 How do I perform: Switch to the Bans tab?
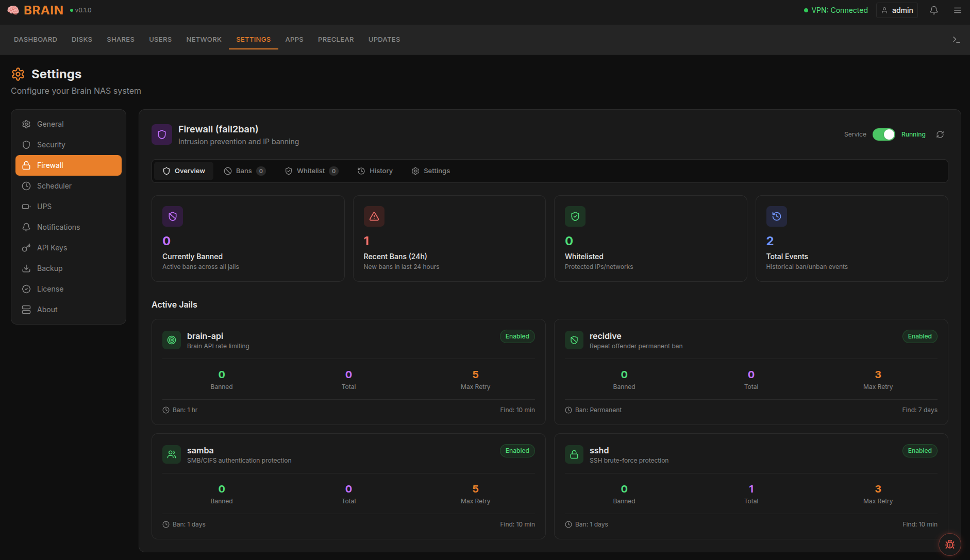pos(245,171)
